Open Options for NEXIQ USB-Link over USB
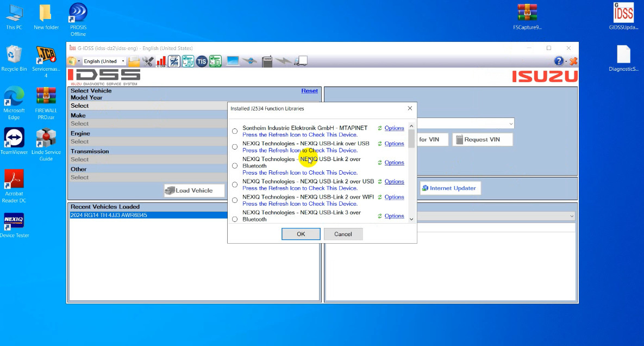The width and height of the screenshot is (644, 346). pyautogui.click(x=395, y=144)
